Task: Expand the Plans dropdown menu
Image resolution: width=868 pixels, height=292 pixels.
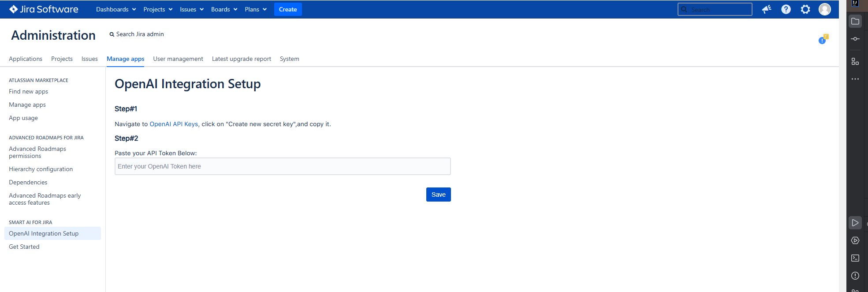Action: [x=256, y=9]
